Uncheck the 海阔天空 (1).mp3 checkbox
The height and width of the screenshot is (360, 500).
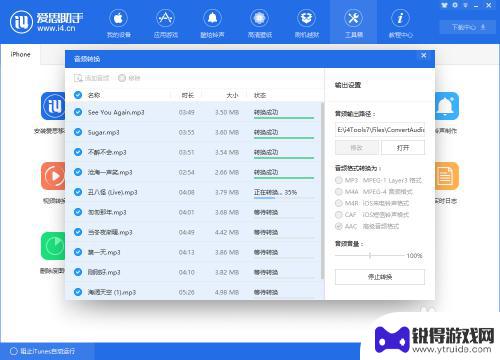tap(78, 292)
